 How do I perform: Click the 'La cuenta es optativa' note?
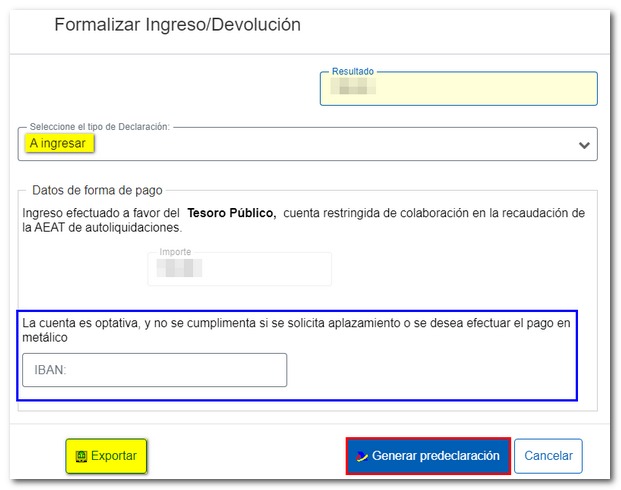[296, 330]
